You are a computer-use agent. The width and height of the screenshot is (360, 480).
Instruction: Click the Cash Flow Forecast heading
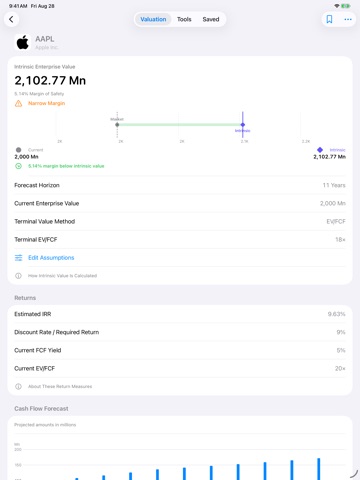41,409
